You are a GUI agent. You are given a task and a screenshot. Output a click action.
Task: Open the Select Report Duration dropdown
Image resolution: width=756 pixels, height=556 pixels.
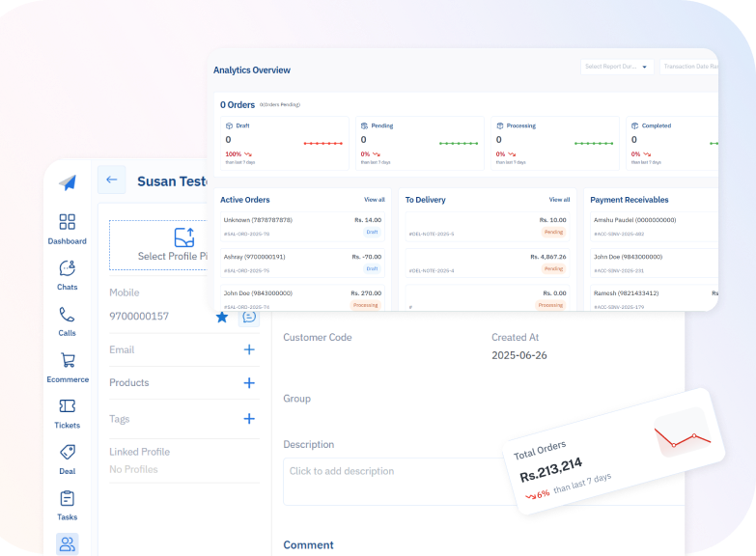point(618,67)
